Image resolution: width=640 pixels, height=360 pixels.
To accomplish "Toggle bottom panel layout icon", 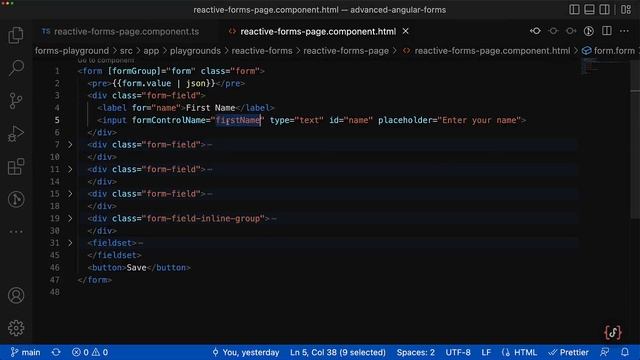I will click(589, 9).
